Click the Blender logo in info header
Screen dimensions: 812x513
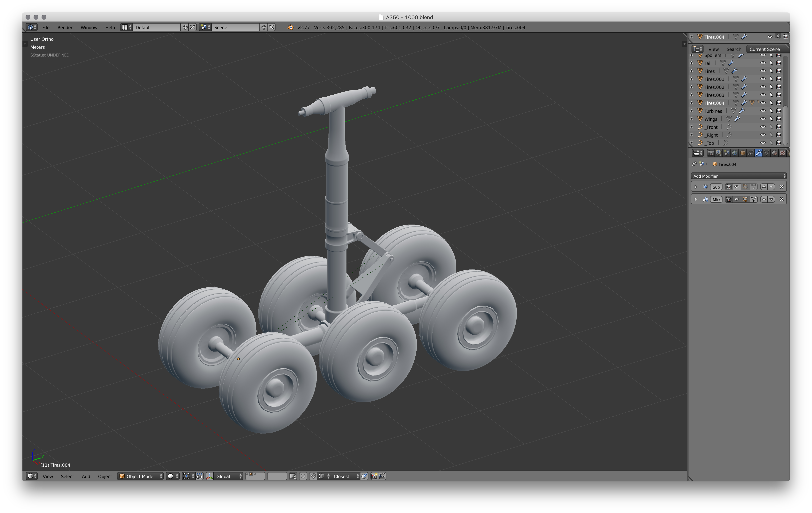click(x=290, y=27)
